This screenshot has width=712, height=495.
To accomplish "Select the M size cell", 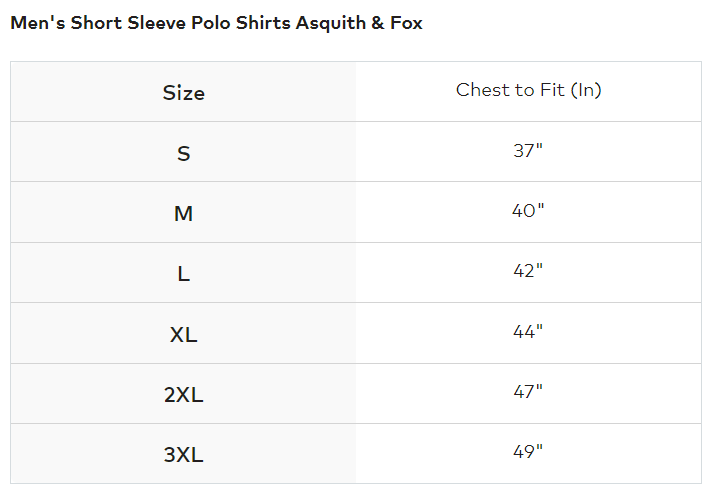I will [x=183, y=213].
